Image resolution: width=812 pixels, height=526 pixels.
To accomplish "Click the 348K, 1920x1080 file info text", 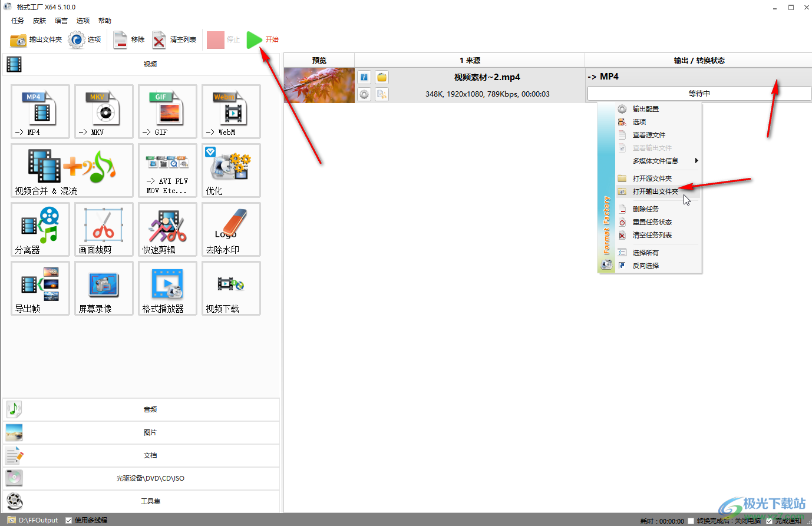I will point(487,94).
